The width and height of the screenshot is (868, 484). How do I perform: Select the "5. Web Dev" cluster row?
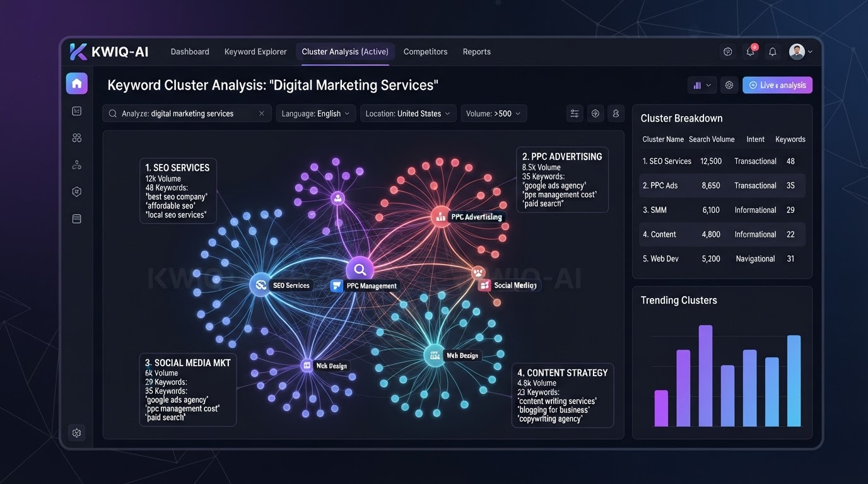[722, 259]
